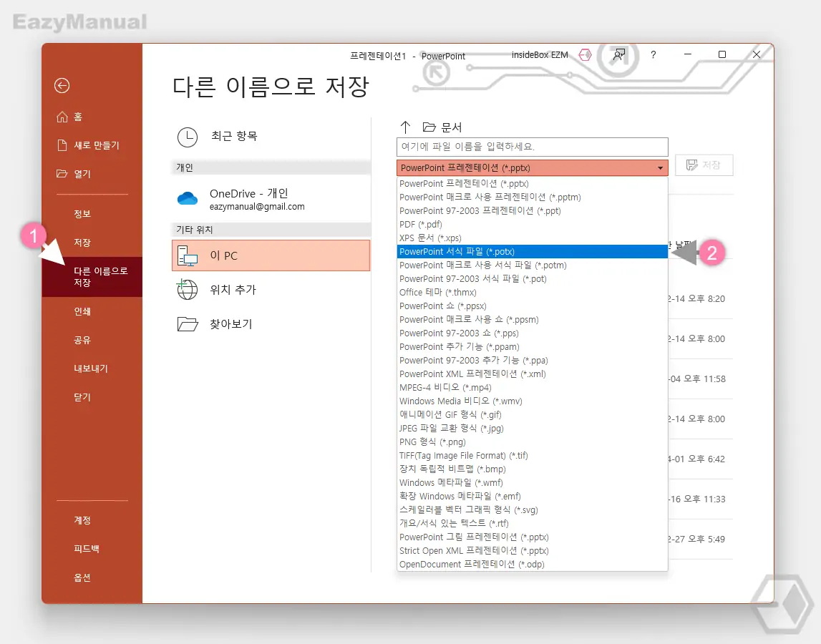Click the file name input field

point(533,147)
